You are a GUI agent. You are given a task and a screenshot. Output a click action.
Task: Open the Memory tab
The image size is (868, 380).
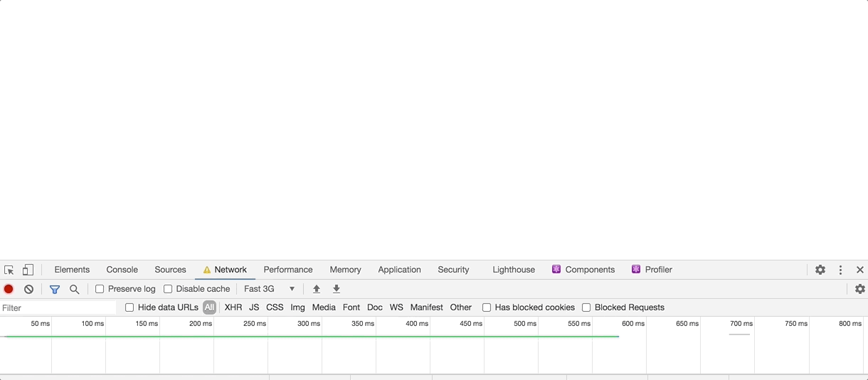pyautogui.click(x=345, y=270)
